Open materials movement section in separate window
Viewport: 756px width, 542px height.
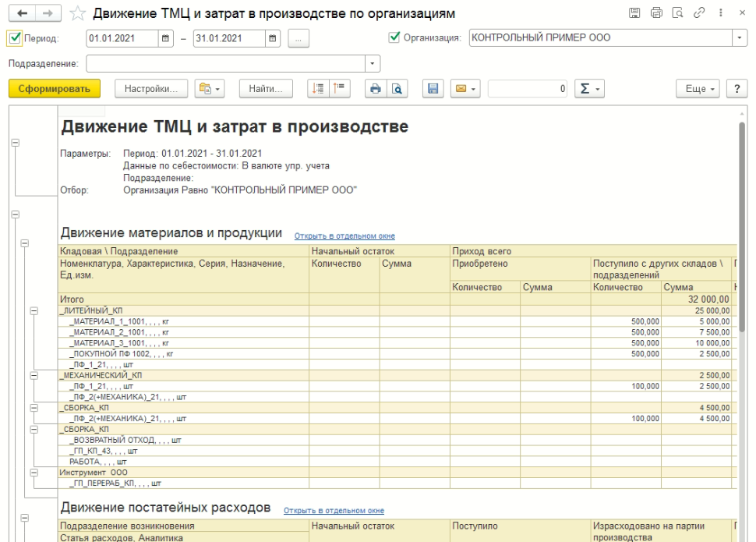[344, 236]
